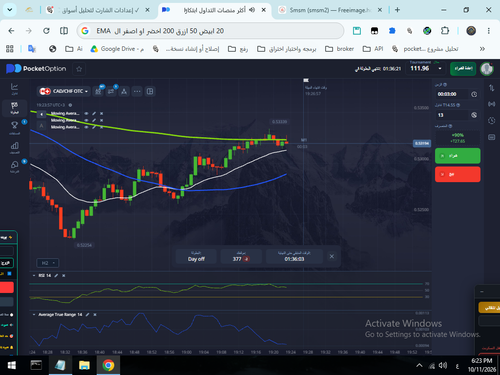The height and width of the screenshot is (375, 500).
Task: Open pending trades clock in right sidebar
Action: (492, 120)
